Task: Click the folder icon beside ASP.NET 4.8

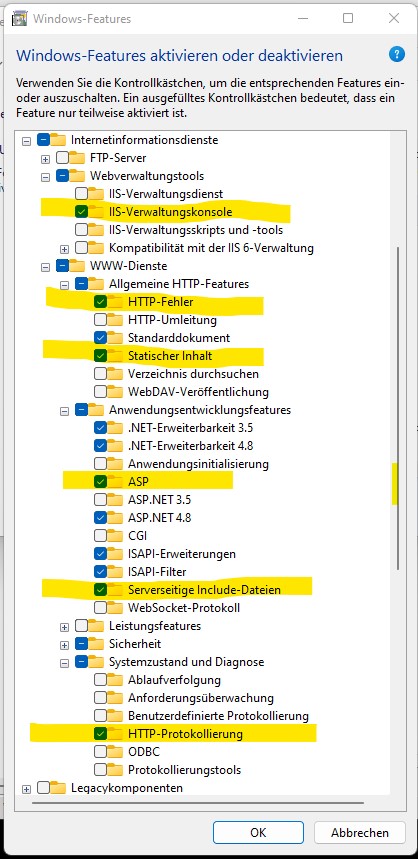Action: [x=116, y=517]
